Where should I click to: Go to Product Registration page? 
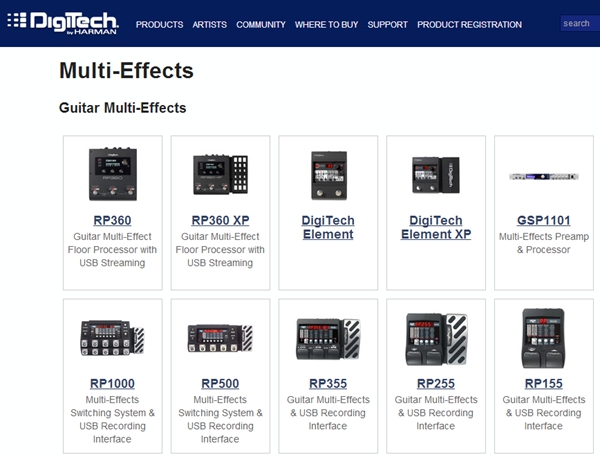(469, 24)
